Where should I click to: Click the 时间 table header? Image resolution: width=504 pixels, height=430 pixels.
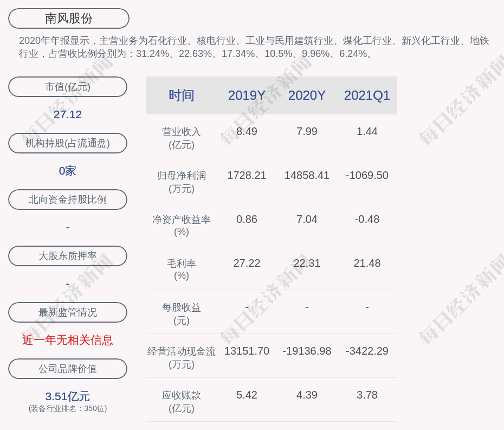182,95
